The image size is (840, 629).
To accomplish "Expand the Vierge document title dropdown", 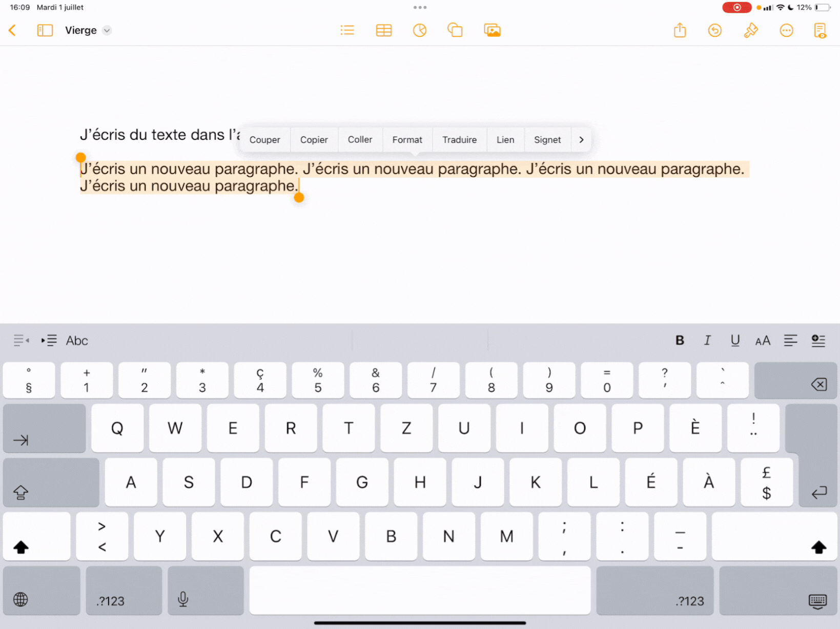I will click(x=107, y=30).
